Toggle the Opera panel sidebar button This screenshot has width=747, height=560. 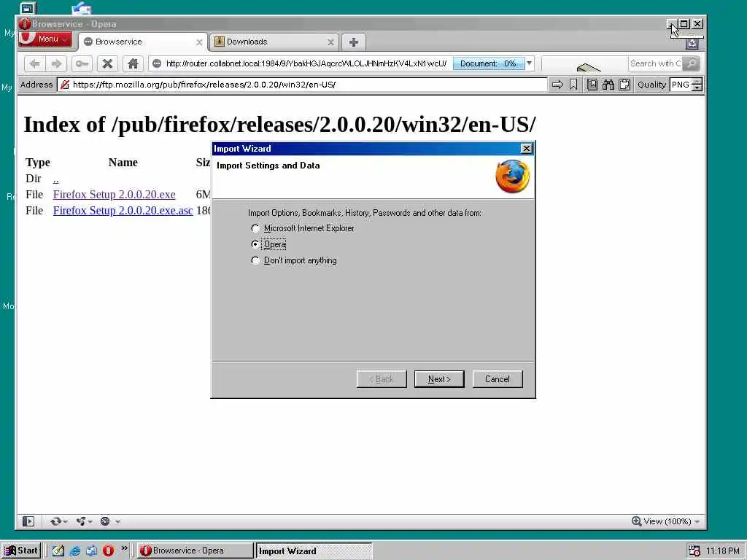pos(28,521)
